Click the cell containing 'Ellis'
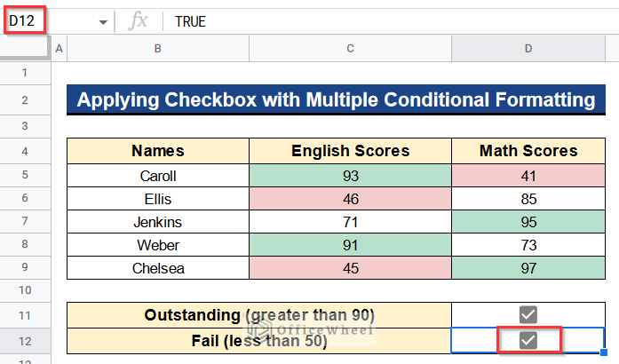 click(158, 199)
